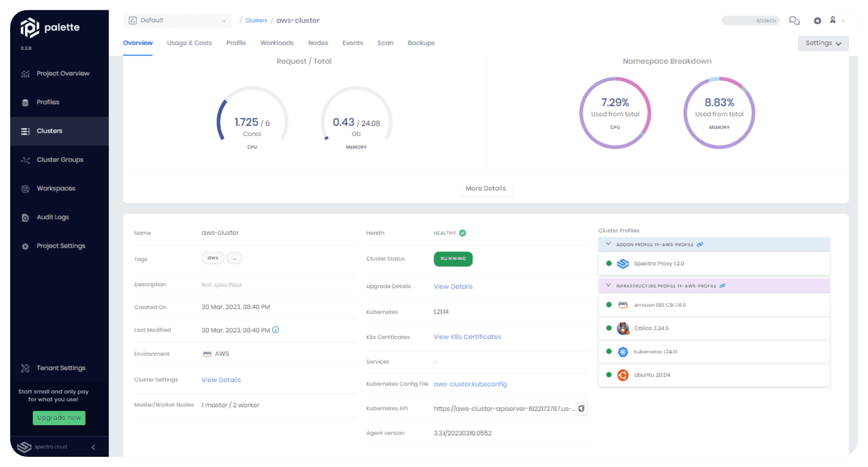
Task: Download the aws-cluster.kubeconfig file link
Action: [470, 384]
